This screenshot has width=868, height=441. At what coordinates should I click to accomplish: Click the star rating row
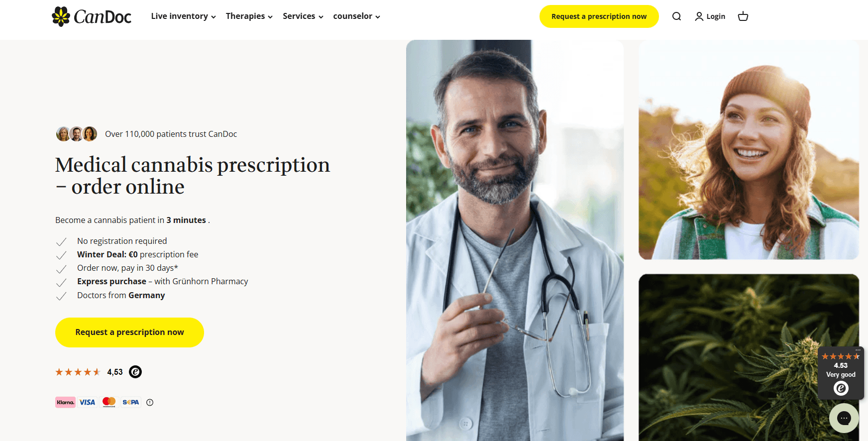click(x=78, y=372)
